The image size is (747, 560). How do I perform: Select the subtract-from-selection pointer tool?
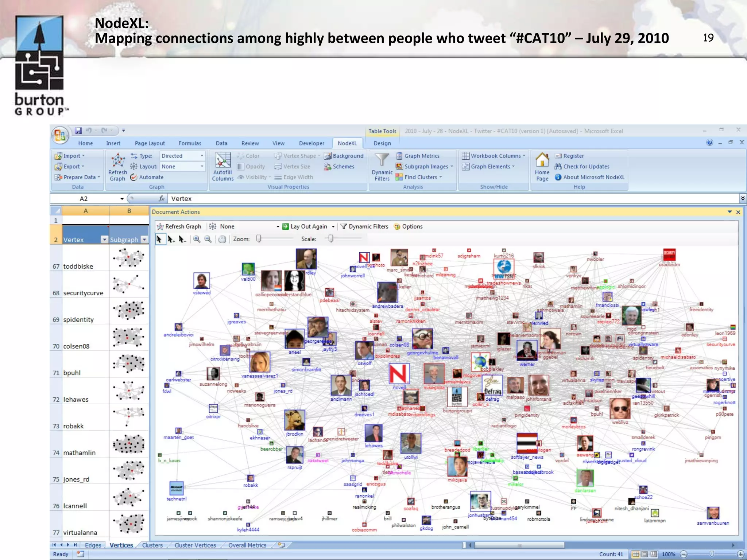[182, 239]
